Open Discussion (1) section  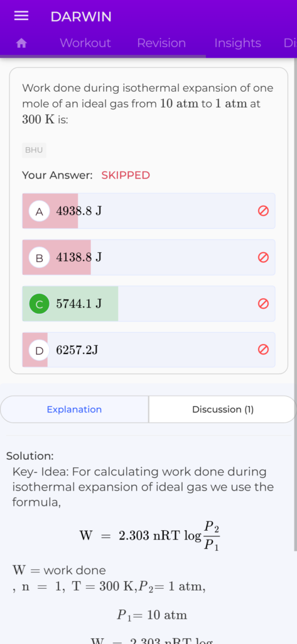(223, 409)
